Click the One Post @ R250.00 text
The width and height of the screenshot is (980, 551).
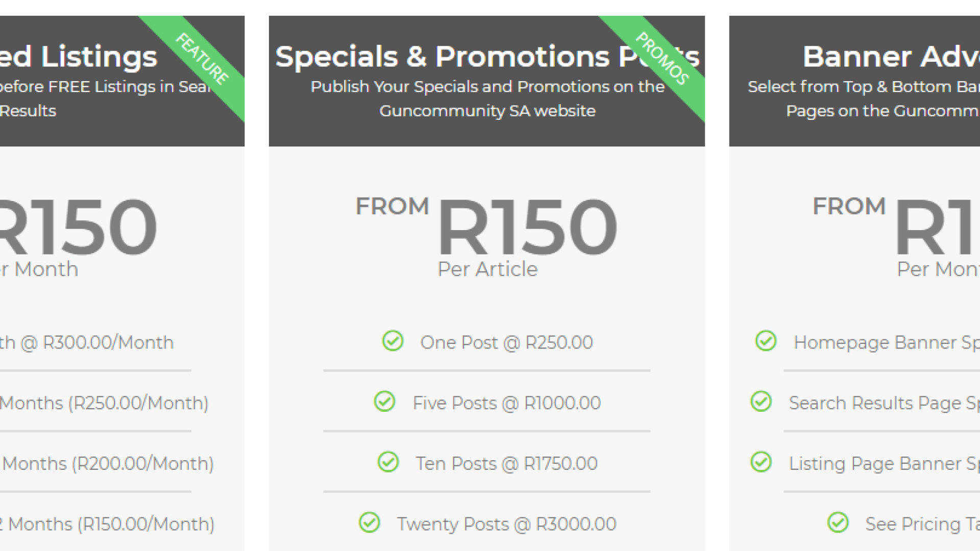(506, 342)
